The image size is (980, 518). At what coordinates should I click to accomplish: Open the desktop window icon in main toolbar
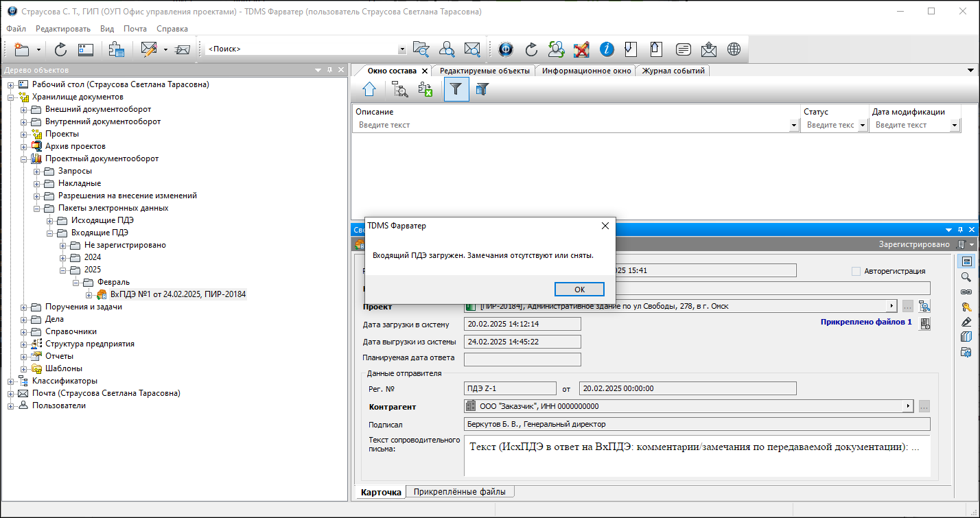85,49
